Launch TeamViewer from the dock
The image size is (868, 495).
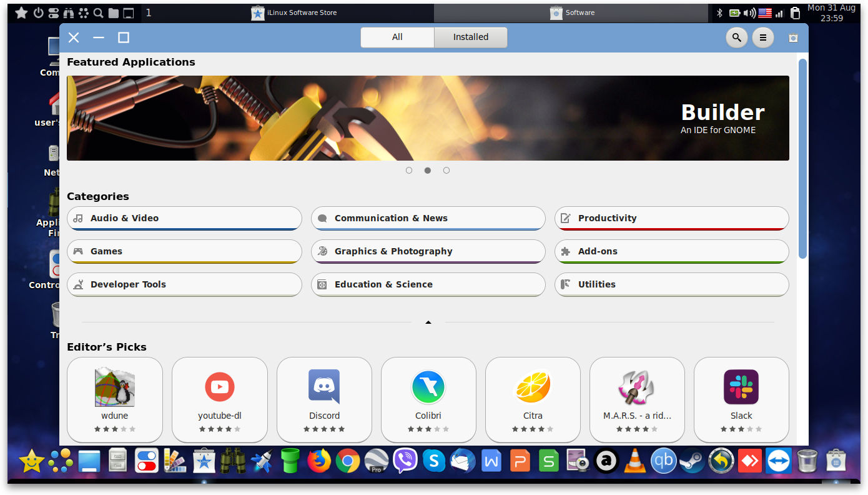click(778, 462)
